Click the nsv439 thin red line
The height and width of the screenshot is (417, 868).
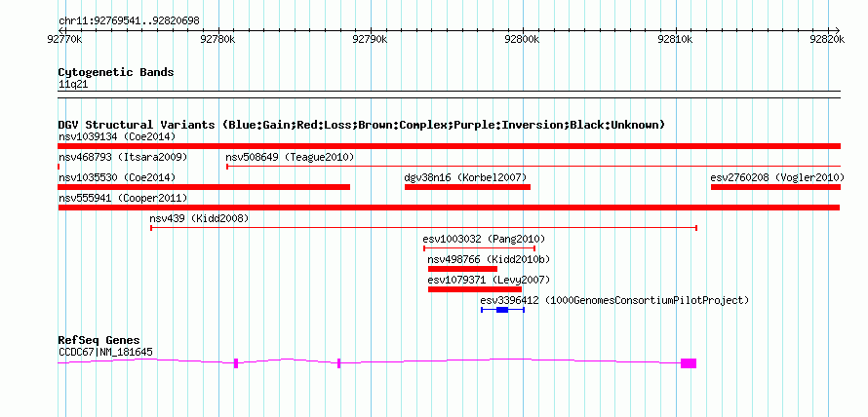[424, 228]
